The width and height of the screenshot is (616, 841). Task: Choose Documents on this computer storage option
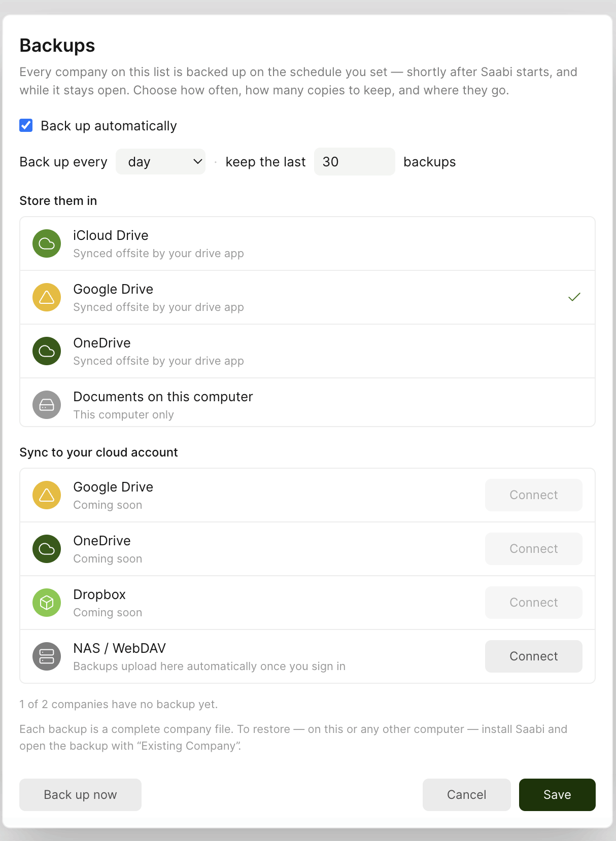[x=307, y=403]
